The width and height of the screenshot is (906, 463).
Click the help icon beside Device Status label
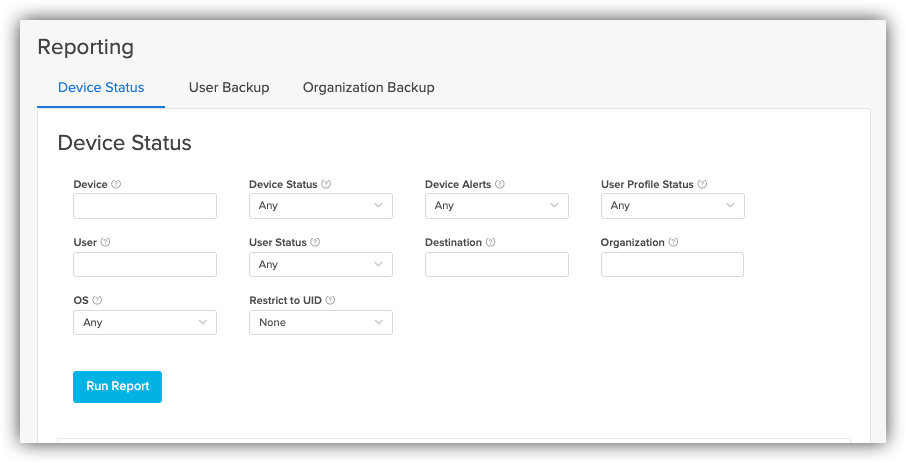326,184
